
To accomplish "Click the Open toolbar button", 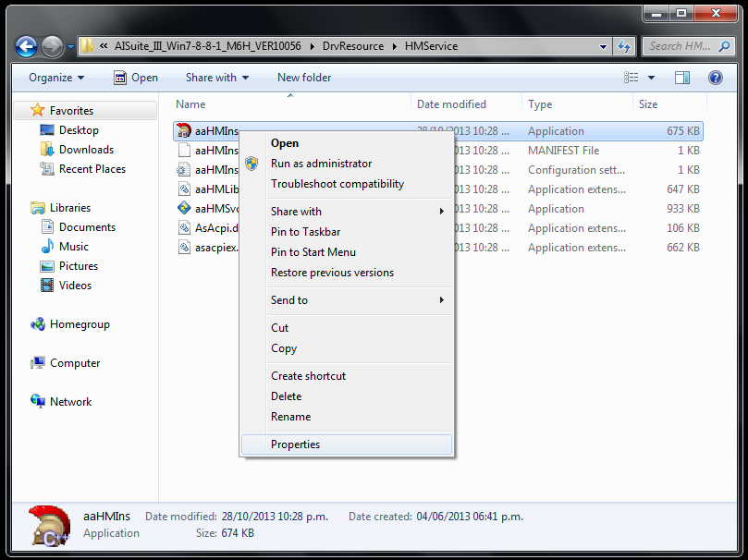I will [136, 78].
